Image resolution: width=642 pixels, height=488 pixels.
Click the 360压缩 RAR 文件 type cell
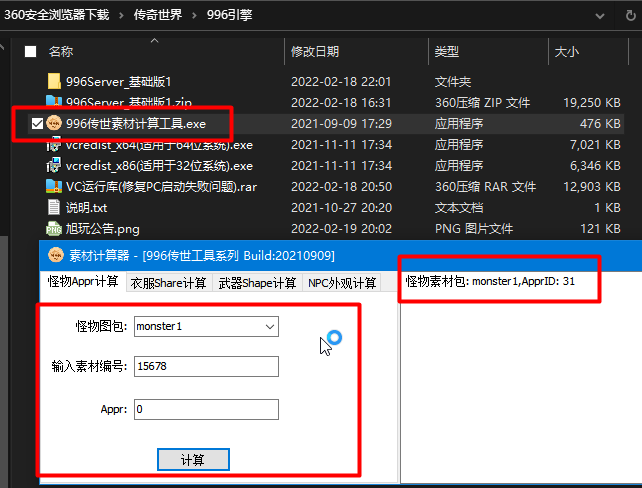[485, 187]
